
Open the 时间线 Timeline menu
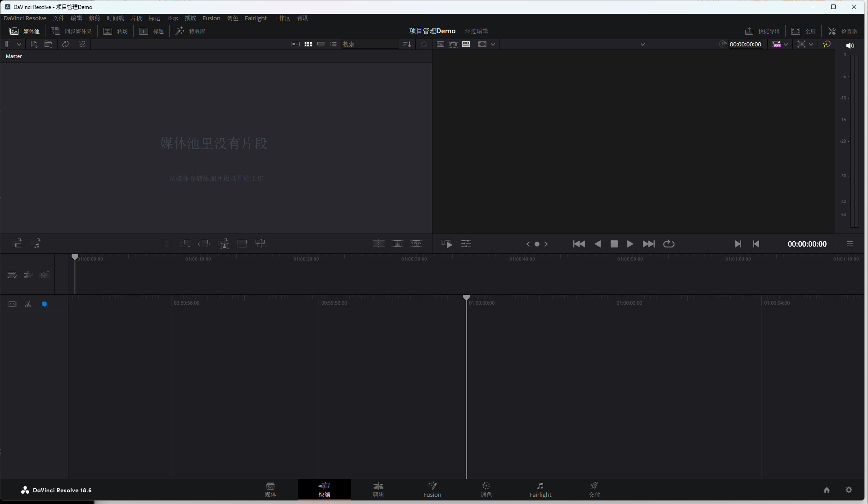(x=115, y=18)
